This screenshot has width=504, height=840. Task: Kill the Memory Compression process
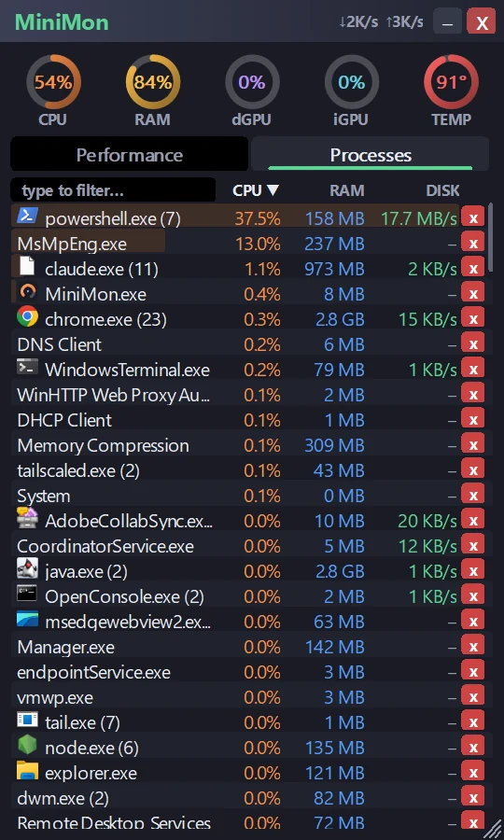point(473,444)
